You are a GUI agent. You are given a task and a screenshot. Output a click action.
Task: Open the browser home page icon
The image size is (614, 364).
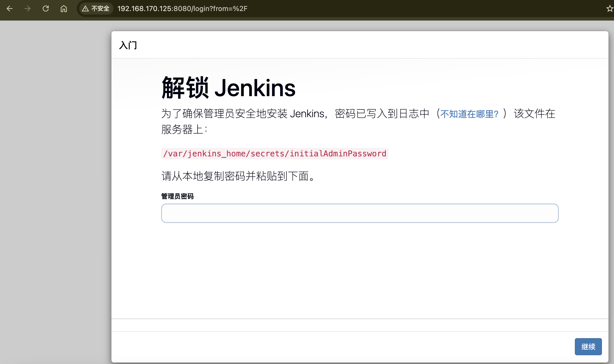pos(64,9)
